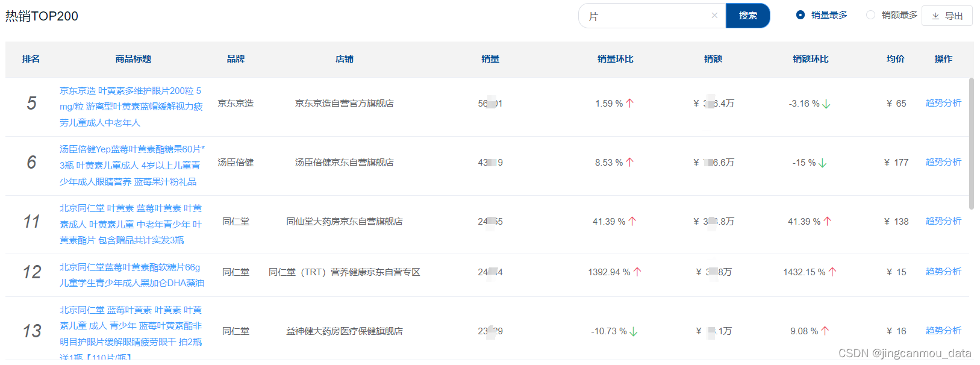Click the 搜索 search button

[x=748, y=16]
